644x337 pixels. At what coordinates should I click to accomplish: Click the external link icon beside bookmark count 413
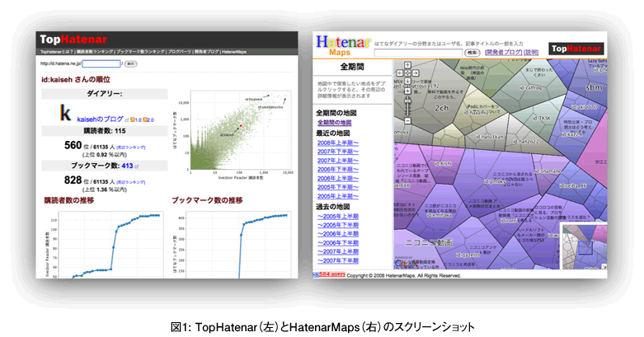point(137,166)
